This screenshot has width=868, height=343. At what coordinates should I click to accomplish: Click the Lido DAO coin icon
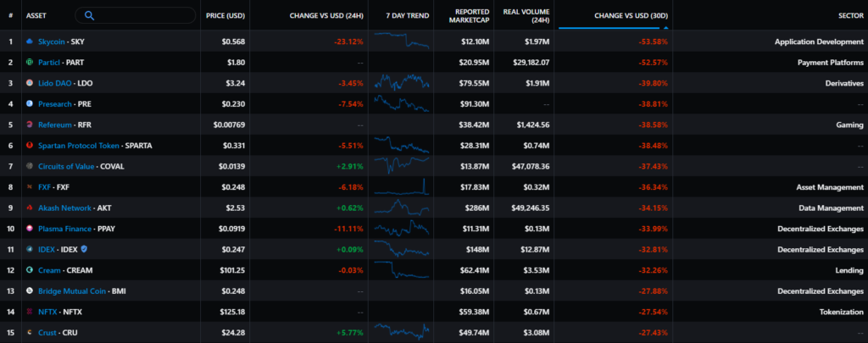pos(30,83)
